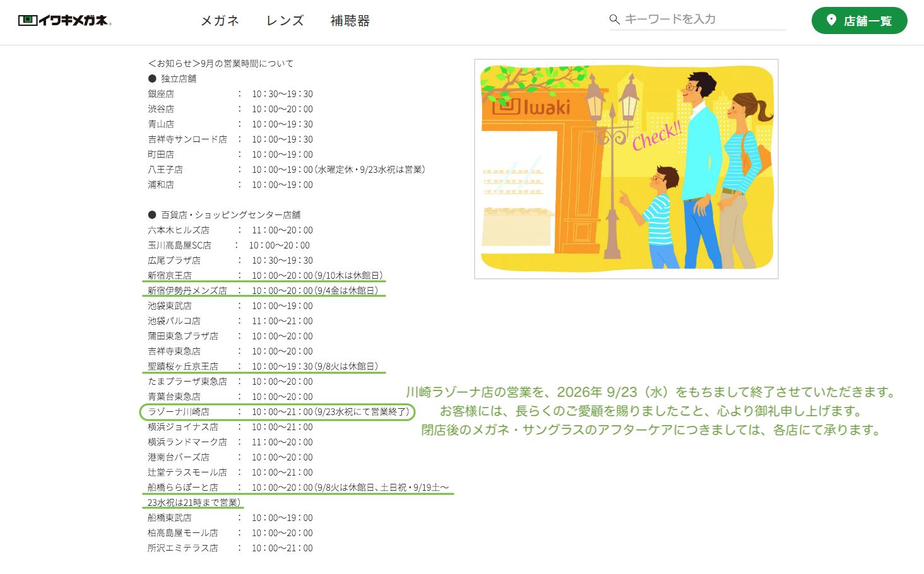Screen dimensions: 924x574
Task: Select the ラゾーナ川崎店 store name
Action: pyautogui.click(x=179, y=412)
